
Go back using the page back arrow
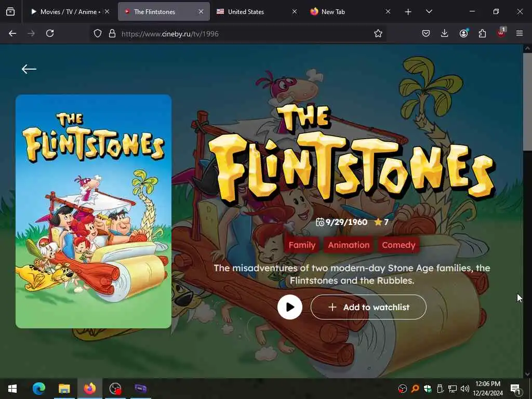point(29,69)
